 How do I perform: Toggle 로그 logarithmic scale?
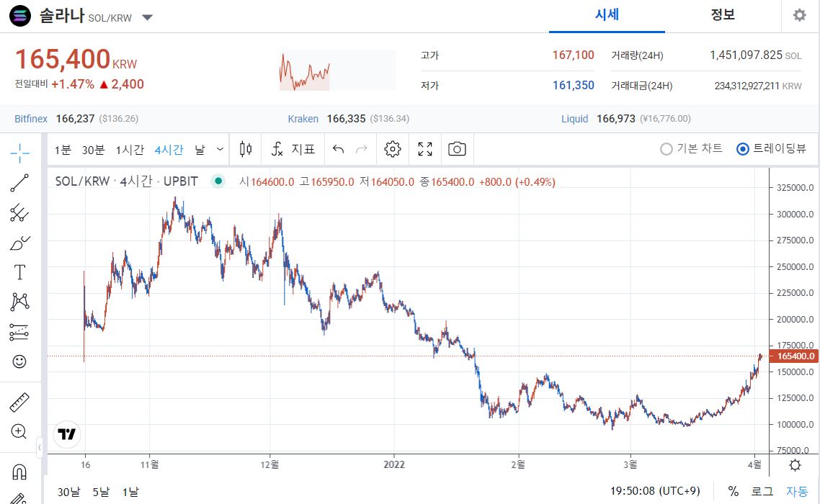[762, 492]
